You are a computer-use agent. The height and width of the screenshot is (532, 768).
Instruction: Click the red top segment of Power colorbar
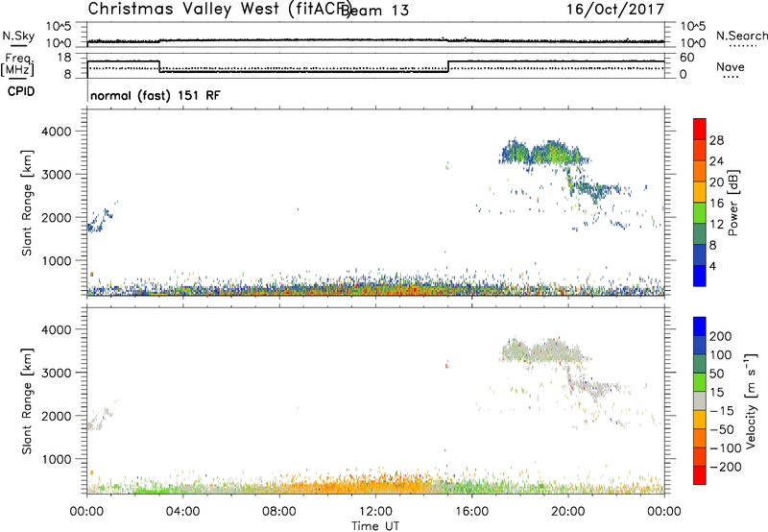point(700,129)
